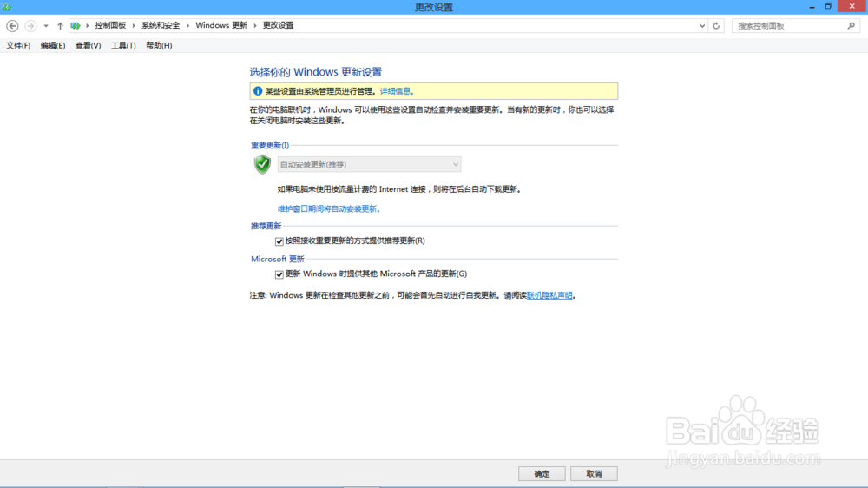The width and height of the screenshot is (868, 488).
Task: Open the 联机隐私声明 link
Action: coord(549,295)
